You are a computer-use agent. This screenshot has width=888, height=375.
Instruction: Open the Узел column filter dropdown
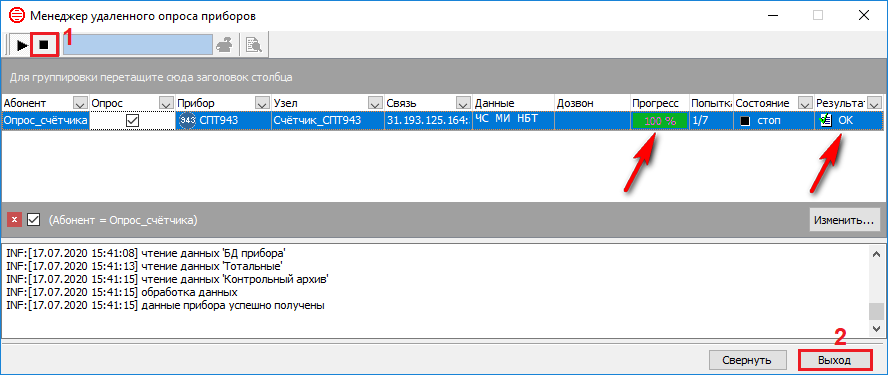click(375, 103)
